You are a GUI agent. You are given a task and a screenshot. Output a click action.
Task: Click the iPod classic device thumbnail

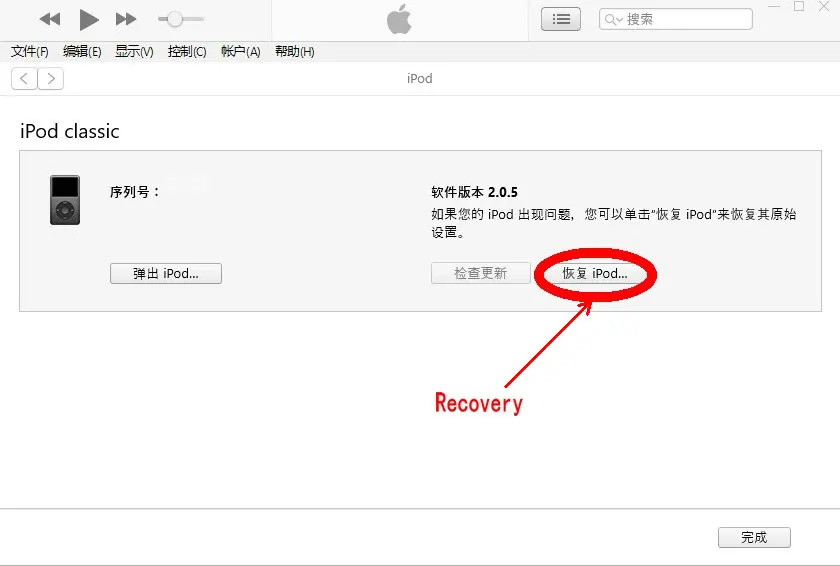click(x=65, y=200)
